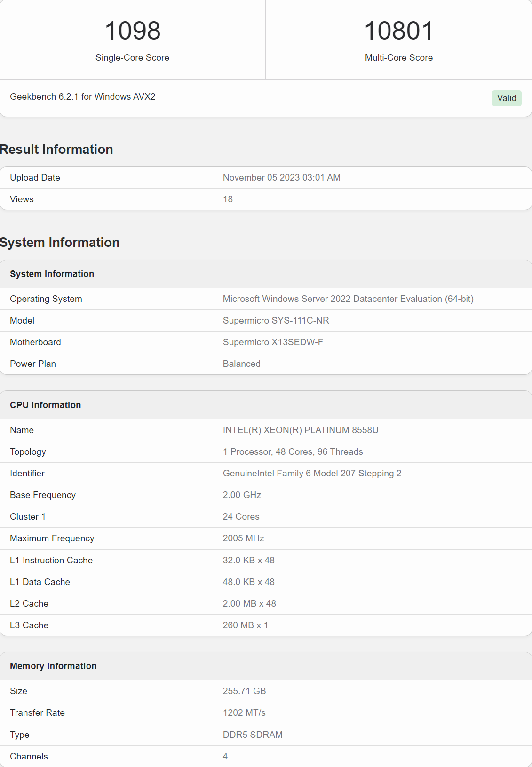Click the memory Size value 255.71 GB

[x=244, y=691]
